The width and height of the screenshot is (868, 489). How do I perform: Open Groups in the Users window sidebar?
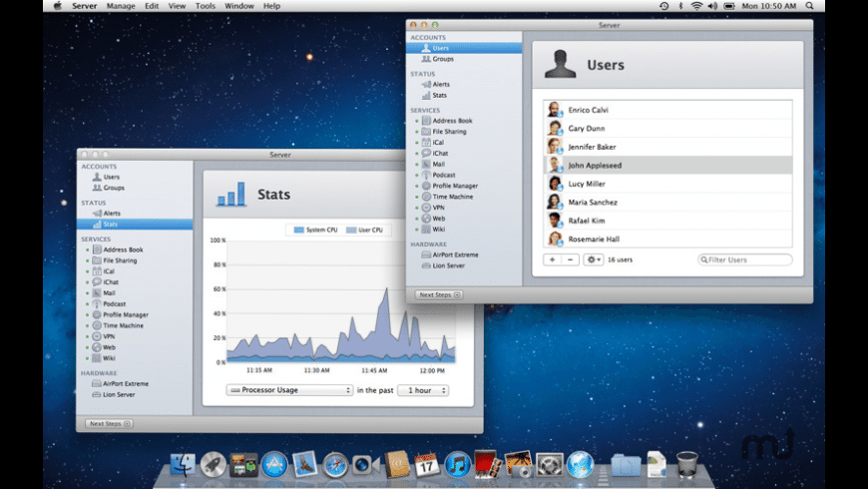coord(442,59)
